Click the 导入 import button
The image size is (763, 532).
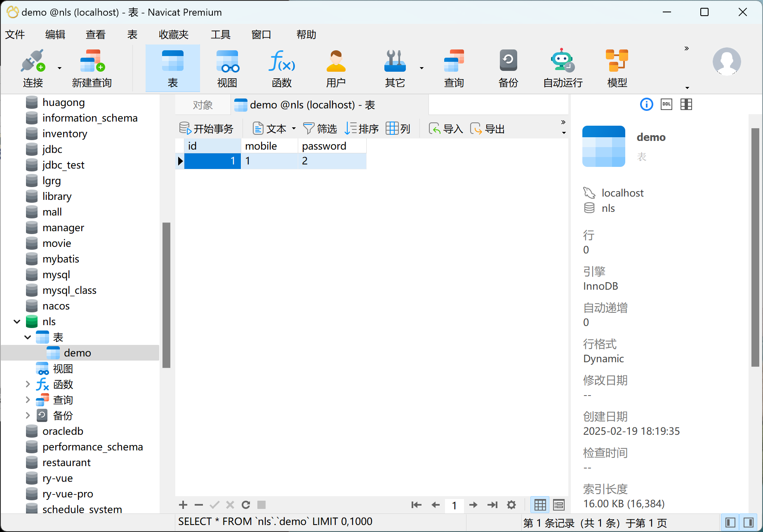(446, 129)
